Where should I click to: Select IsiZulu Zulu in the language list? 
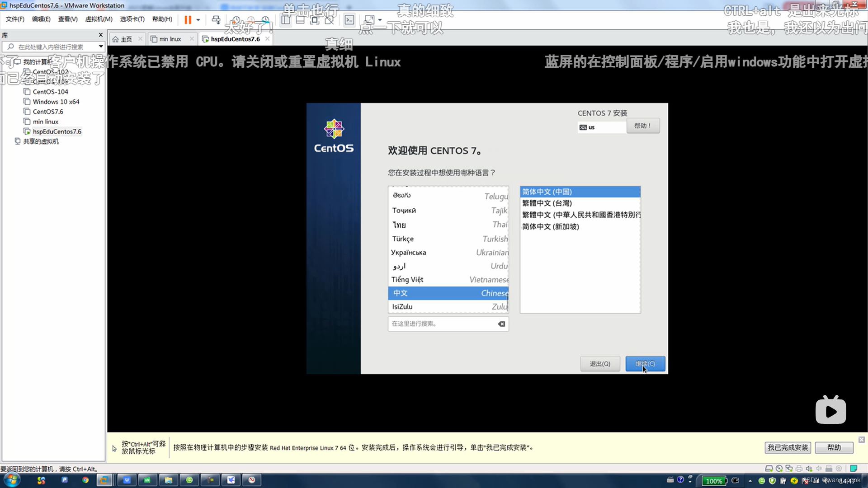(448, 306)
